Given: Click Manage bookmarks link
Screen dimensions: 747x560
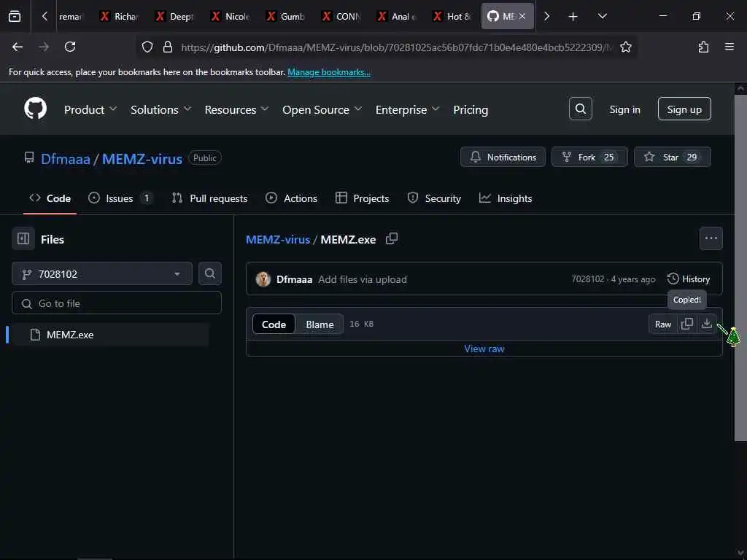Looking at the screenshot, I should pos(329,72).
